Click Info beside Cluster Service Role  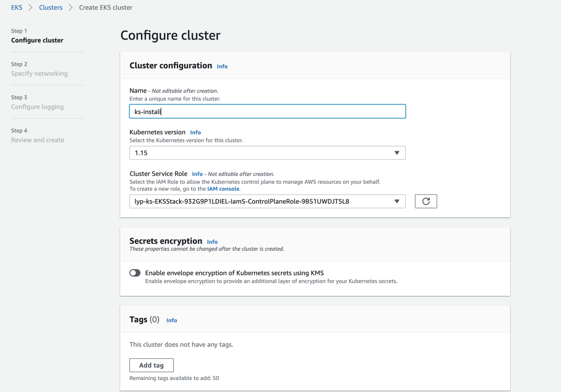197,174
